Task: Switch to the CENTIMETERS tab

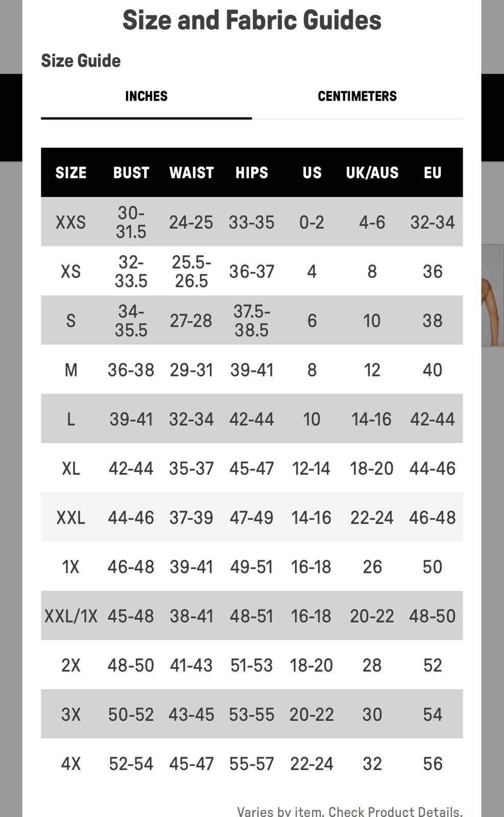Action: [357, 96]
